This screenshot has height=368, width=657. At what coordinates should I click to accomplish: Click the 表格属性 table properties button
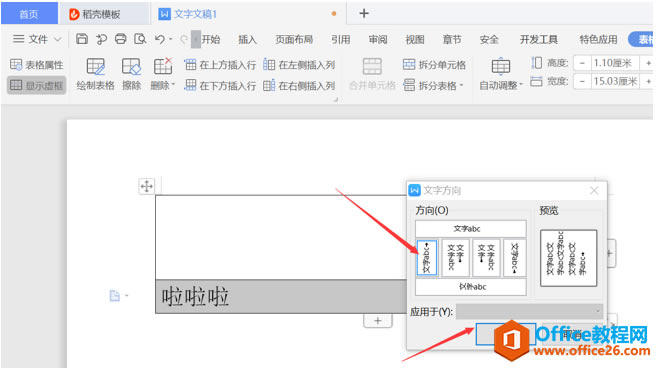coord(36,65)
